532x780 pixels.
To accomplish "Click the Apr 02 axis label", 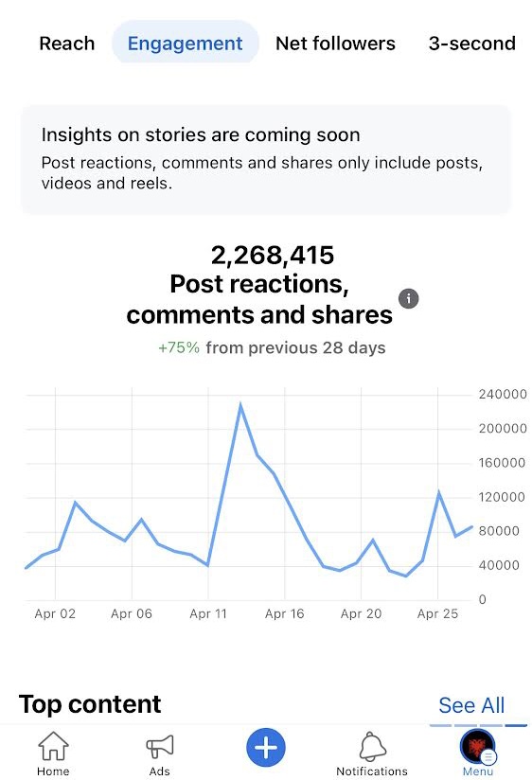I will click(55, 613).
